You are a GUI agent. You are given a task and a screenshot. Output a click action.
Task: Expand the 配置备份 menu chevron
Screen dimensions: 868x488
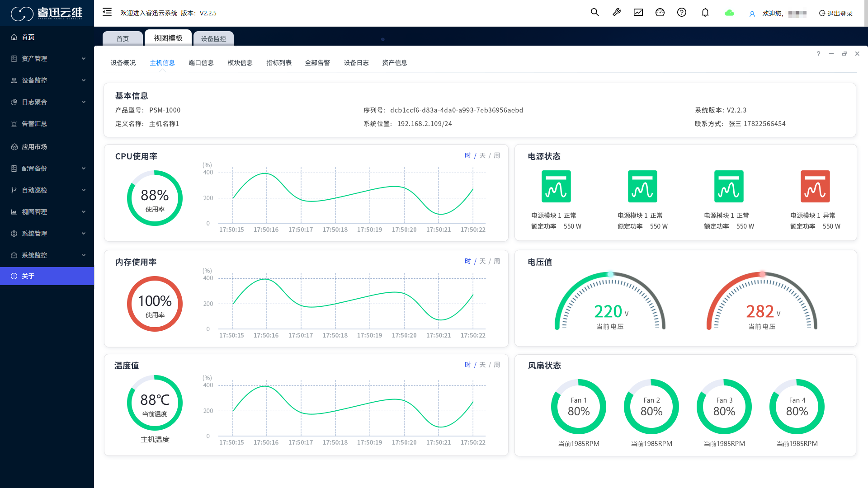coord(84,169)
